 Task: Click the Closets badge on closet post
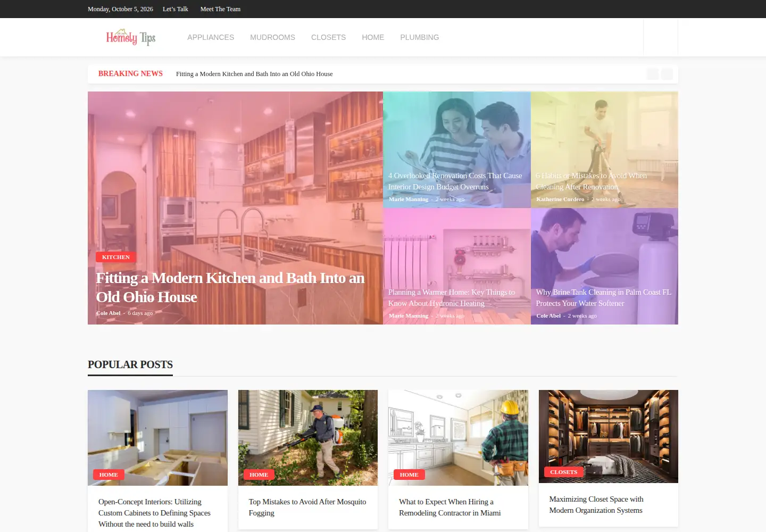[x=564, y=472]
